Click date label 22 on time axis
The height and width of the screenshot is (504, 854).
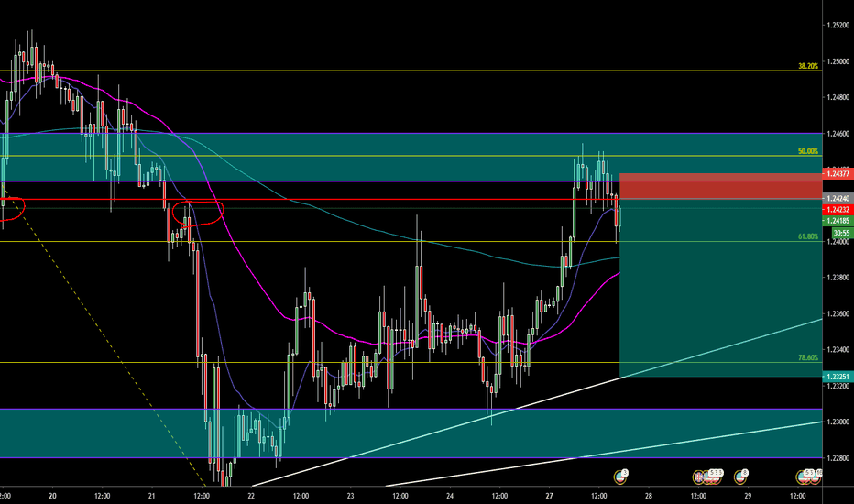click(x=251, y=496)
